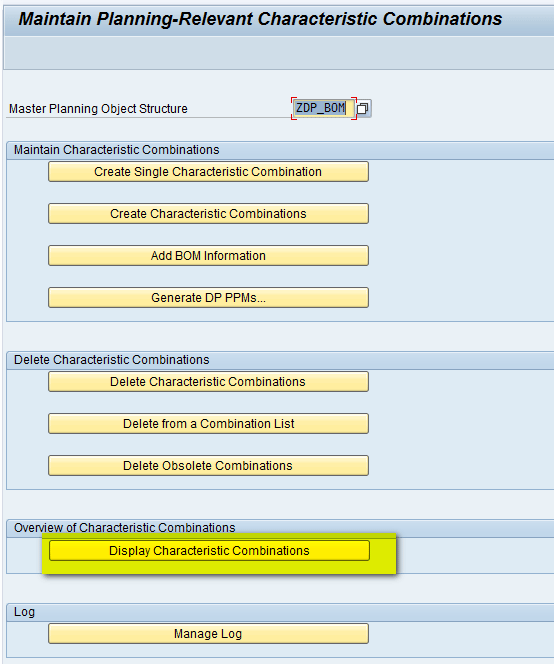Open Create Characteristic Combinations
The width and height of the screenshot is (554, 664).
click(x=208, y=213)
